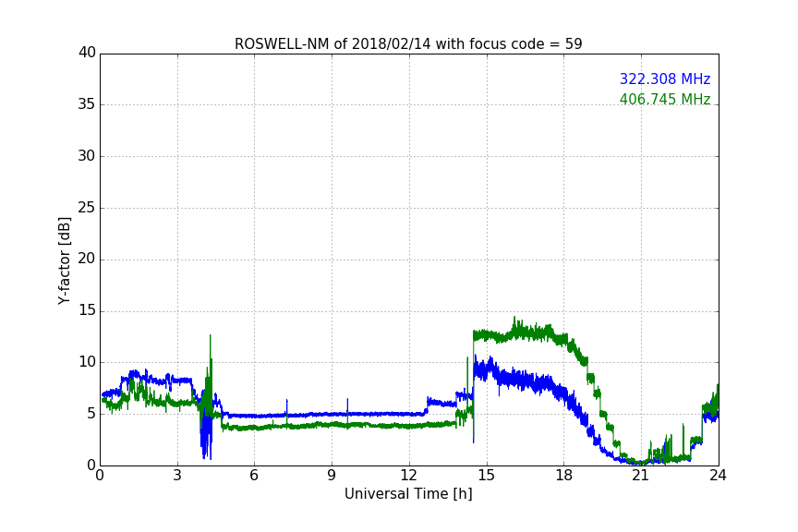Image resolution: width=798 pixels, height=532 pixels.
Task: Click the plot title 'ROSWELL-NM of 2018/02/14'
Action: coord(408,44)
